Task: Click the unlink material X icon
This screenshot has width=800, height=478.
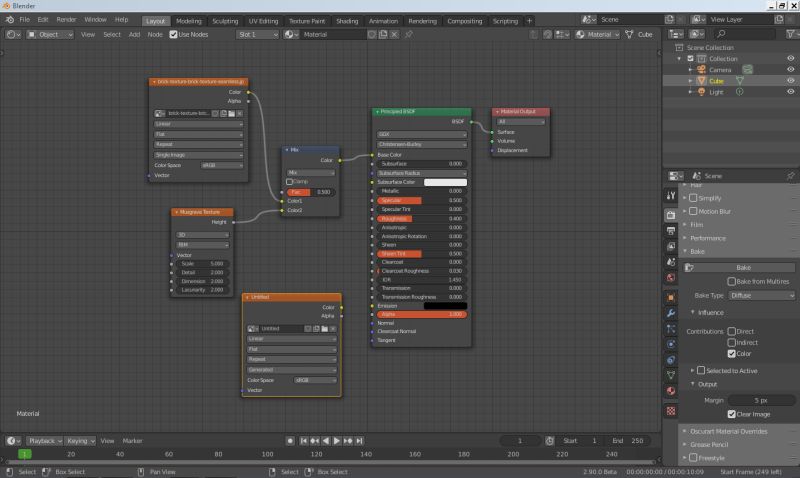Action: point(394,35)
